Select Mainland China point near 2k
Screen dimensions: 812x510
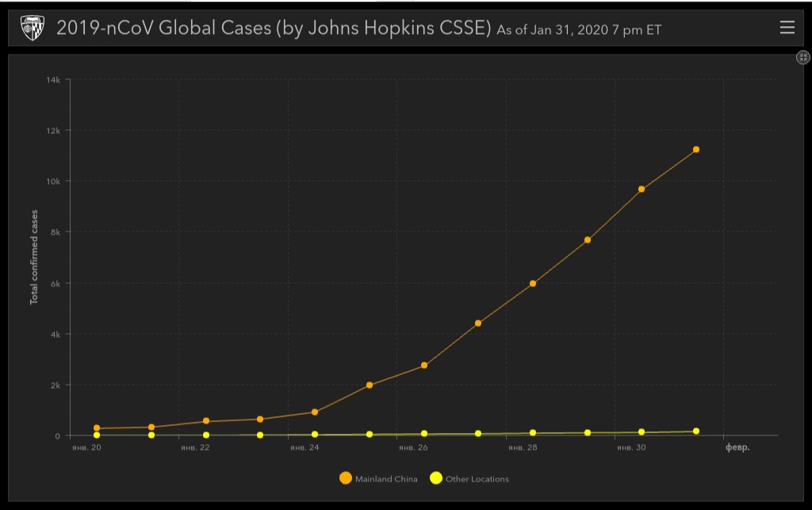point(370,385)
